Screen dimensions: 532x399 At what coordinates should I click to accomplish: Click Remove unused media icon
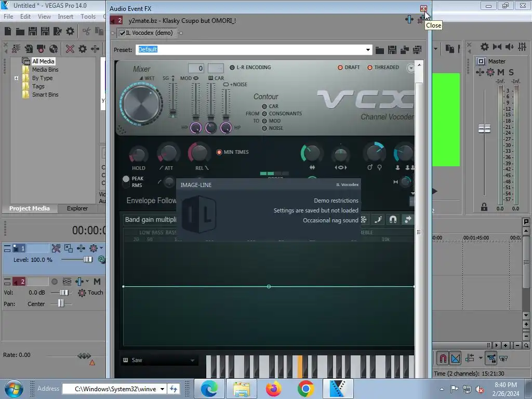click(x=16, y=49)
